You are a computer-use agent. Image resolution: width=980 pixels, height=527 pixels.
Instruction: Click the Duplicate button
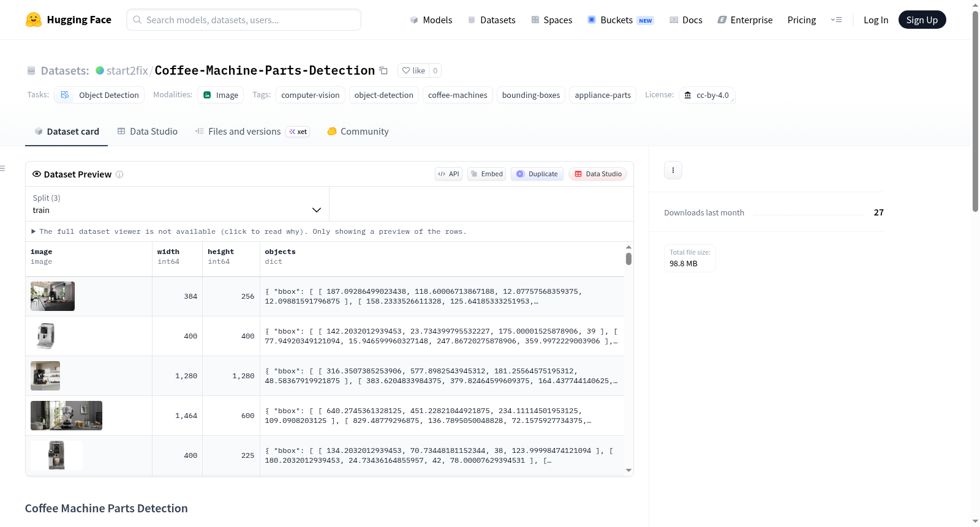[537, 174]
